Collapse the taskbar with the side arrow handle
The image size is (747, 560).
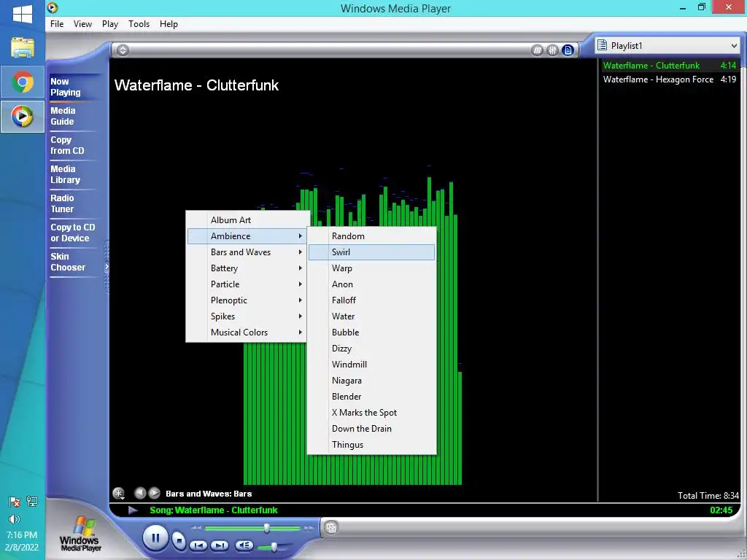(107, 267)
